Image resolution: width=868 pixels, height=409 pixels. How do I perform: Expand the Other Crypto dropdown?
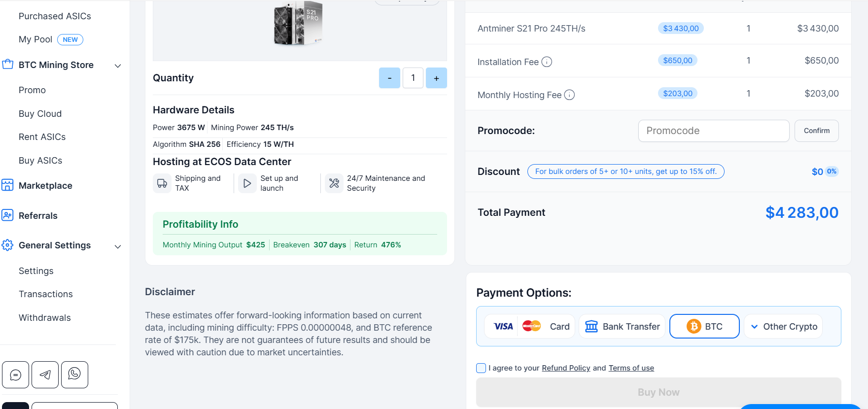[783, 326]
